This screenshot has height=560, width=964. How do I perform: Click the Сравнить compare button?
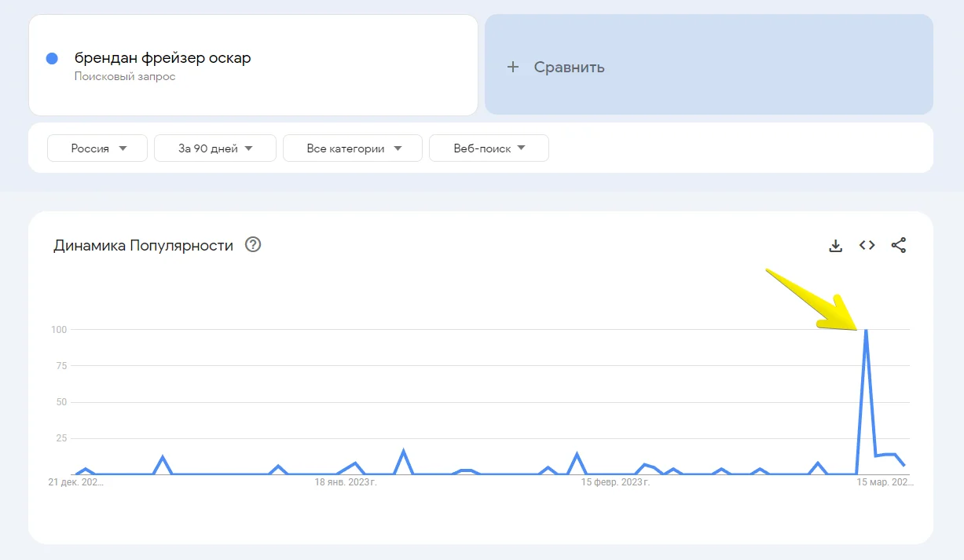pos(569,67)
